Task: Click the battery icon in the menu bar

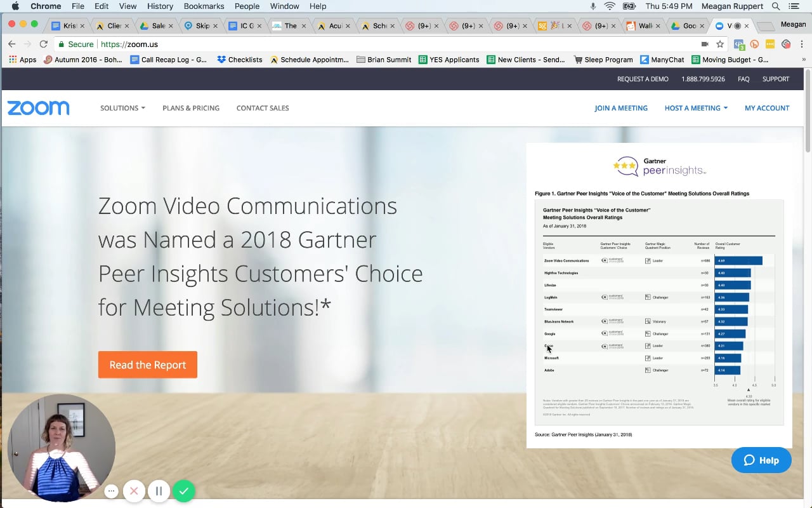Action: click(x=629, y=6)
